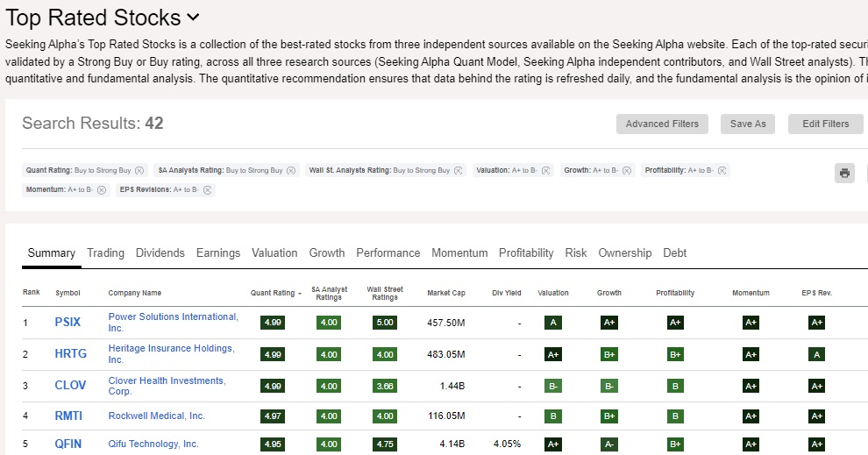The height and width of the screenshot is (455, 868).
Task: Open Power Solutions International, Inc. company link
Action: (x=173, y=322)
